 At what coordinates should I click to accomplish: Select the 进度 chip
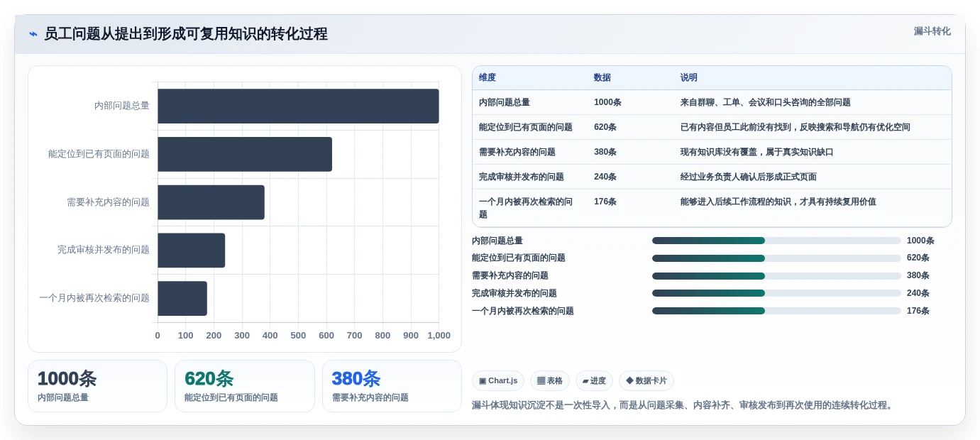point(594,381)
